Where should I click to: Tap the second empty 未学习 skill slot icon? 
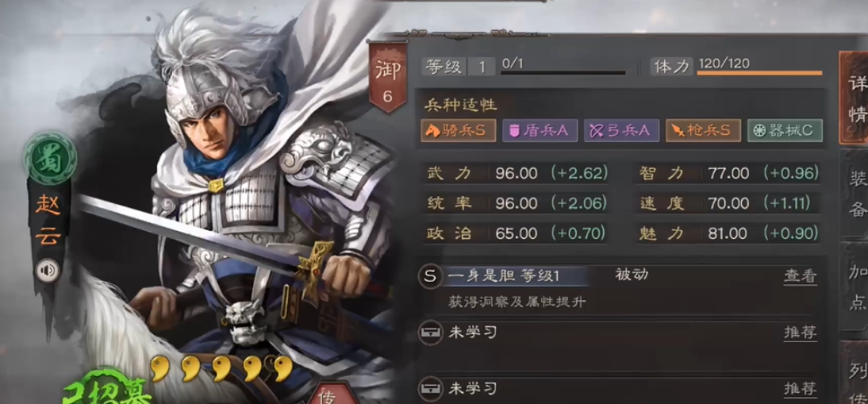pyautogui.click(x=431, y=388)
